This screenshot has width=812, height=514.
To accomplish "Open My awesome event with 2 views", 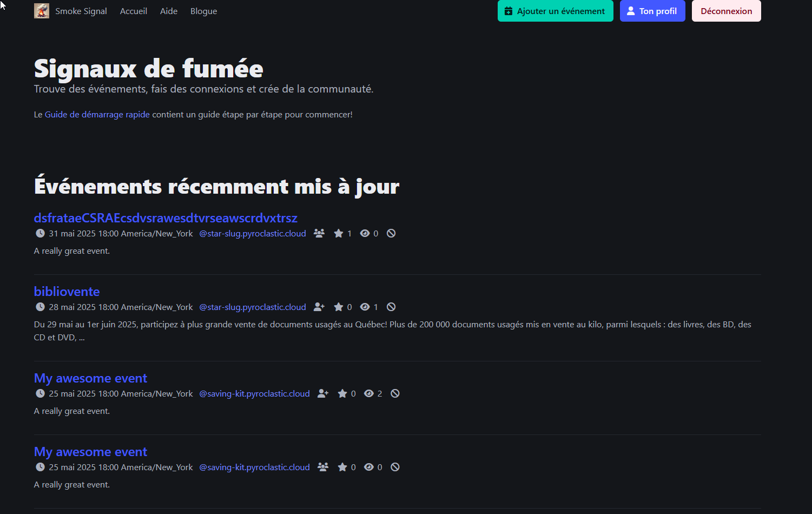I will pyautogui.click(x=91, y=378).
